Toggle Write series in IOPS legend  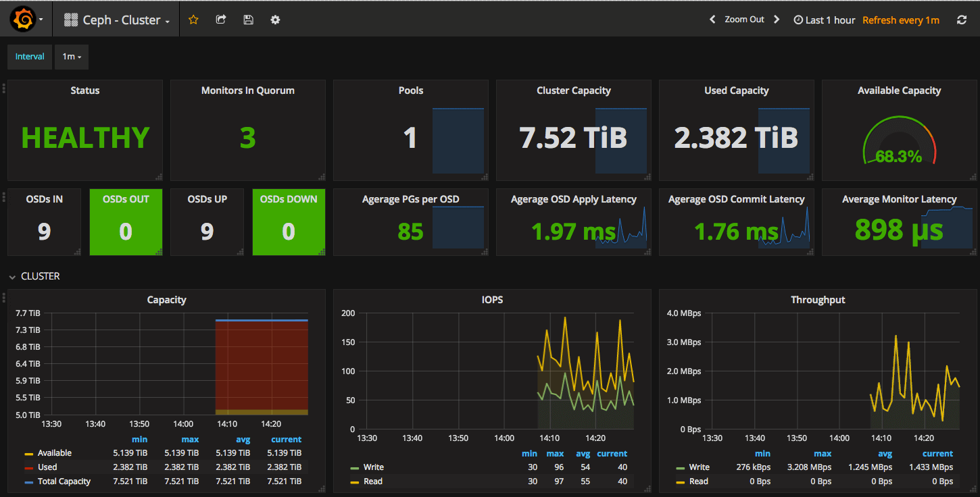point(373,467)
